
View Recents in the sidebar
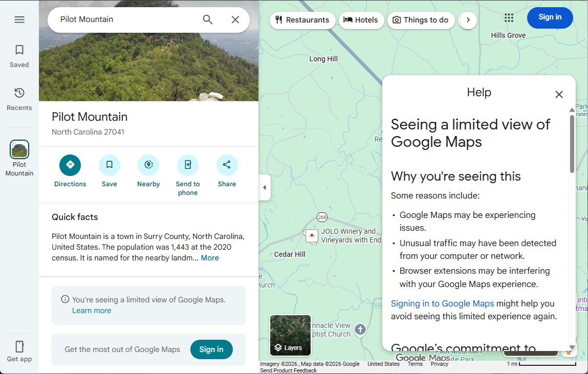pos(19,97)
